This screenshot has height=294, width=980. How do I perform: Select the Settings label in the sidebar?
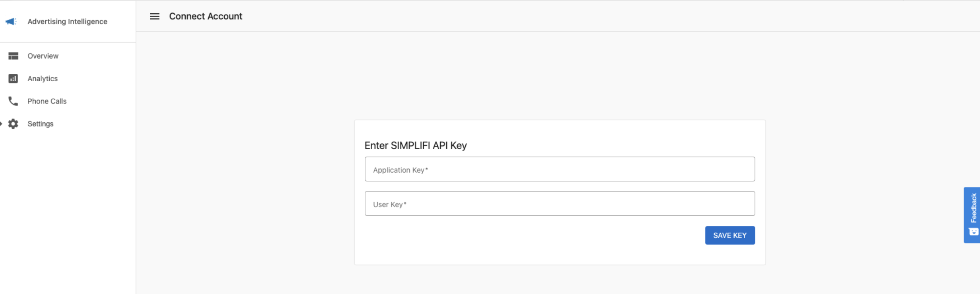[40, 124]
